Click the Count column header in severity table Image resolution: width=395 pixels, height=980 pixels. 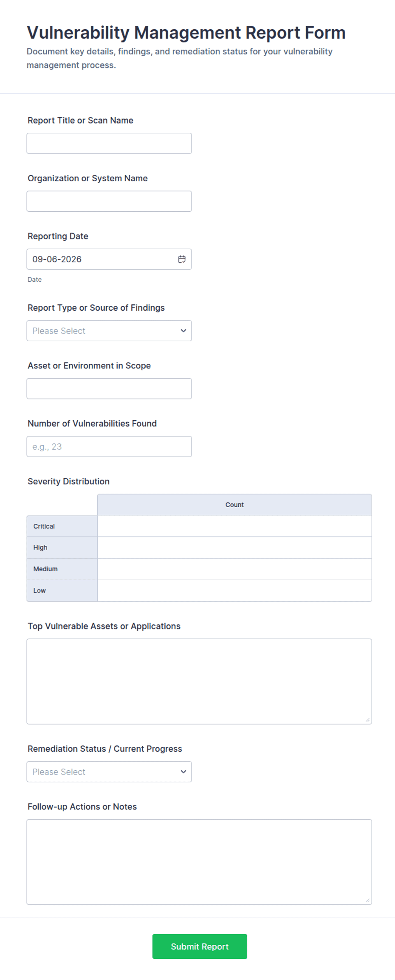pyautogui.click(x=234, y=505)
